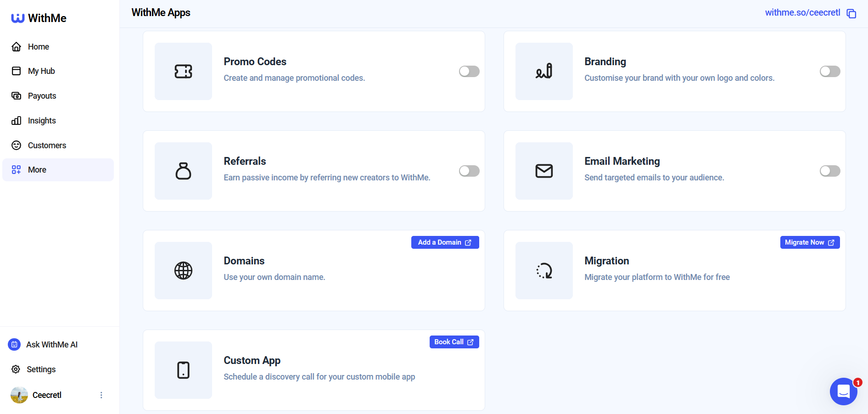The height and width of the screenshot is (414, 868).
Task: Enable the Referrals toggle
Action: [x=469, y=171]
